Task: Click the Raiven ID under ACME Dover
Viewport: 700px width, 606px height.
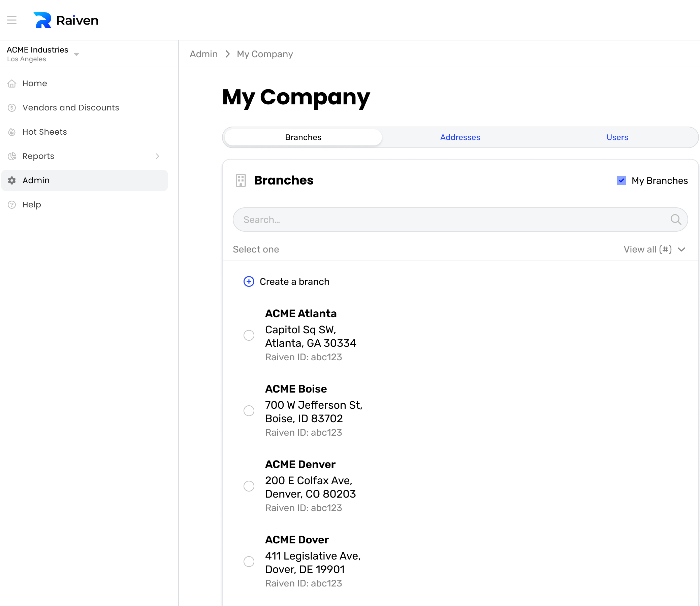Action: click(x=304, y=583)
